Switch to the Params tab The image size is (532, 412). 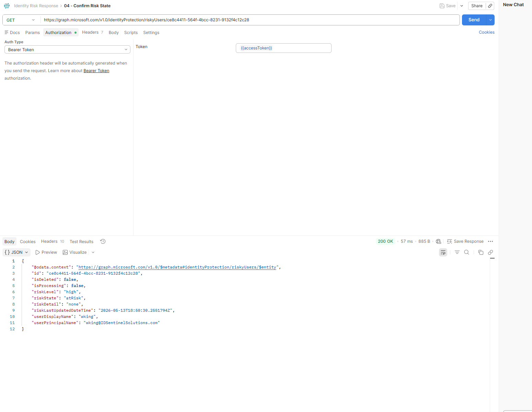tap(33, 33)
